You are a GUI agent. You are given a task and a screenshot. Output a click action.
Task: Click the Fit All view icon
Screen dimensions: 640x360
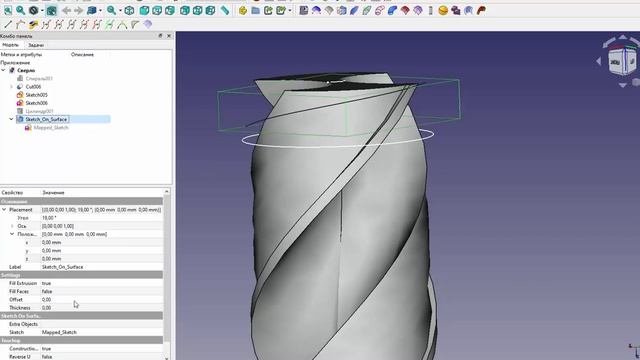(8, 11)
